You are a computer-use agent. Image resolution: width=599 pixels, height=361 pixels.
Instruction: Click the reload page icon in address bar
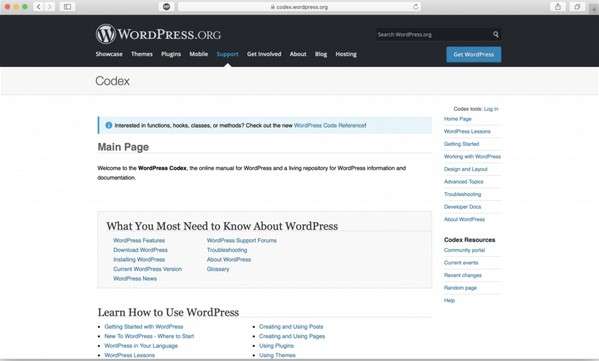416,6
